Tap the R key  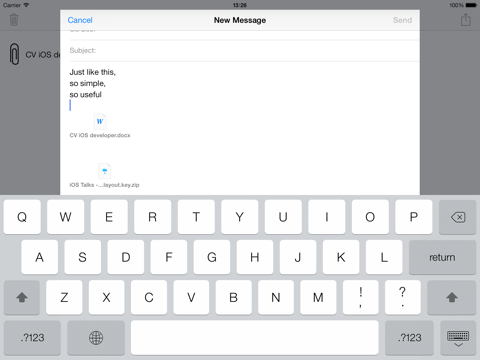point(153,217)
